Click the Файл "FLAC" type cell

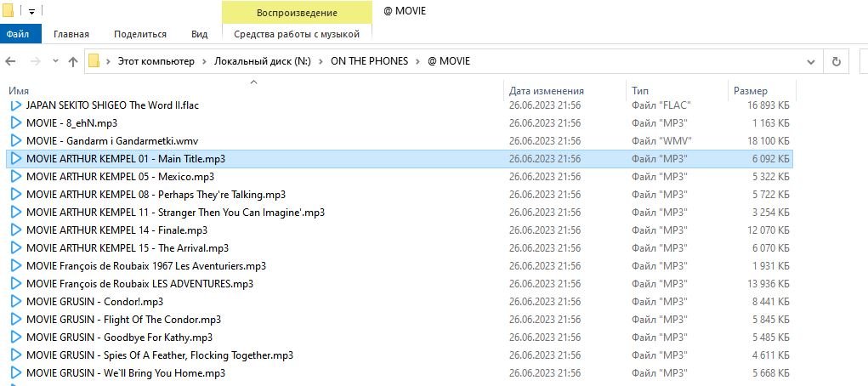[x=661, y=105]
